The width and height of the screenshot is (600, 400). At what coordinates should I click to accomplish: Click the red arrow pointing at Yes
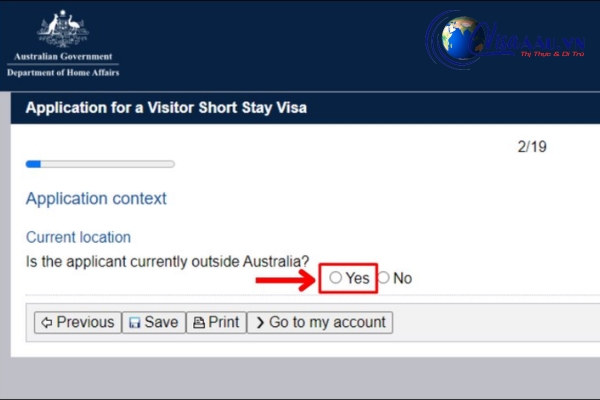click(285, 280)
